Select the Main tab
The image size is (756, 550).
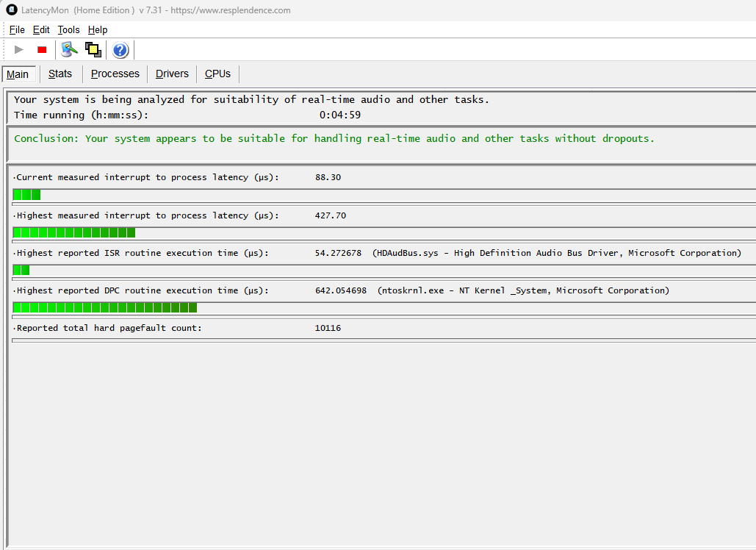18,74
